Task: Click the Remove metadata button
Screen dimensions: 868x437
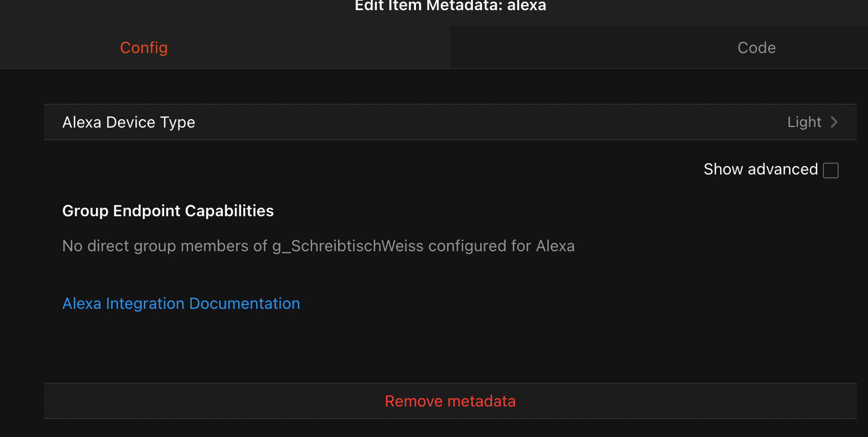Action: point(450,401)
